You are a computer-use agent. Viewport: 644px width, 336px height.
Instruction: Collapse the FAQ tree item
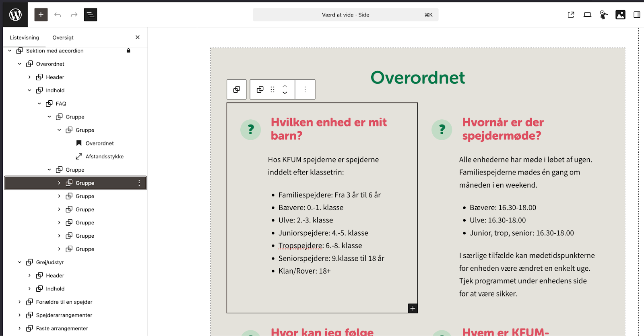[39, 104]
